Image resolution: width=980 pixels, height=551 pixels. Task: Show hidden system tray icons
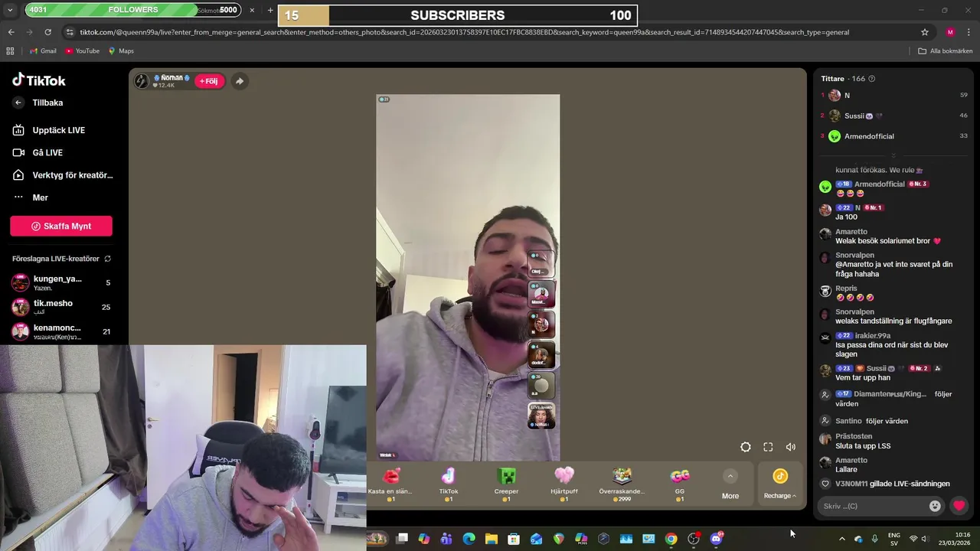(x=842, y=540)
